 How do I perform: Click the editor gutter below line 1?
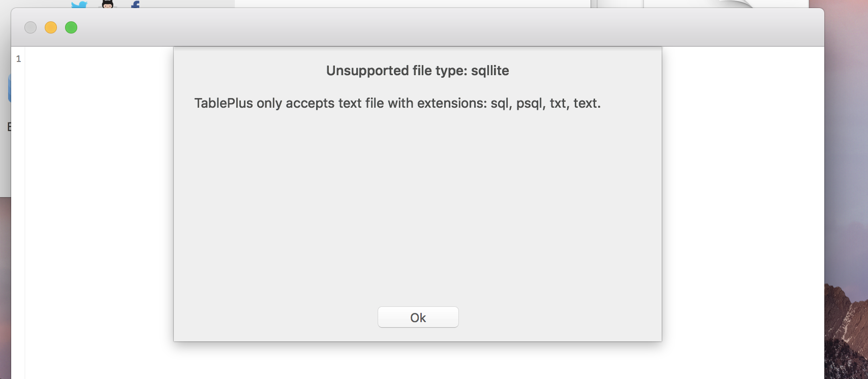coord(18,152)
